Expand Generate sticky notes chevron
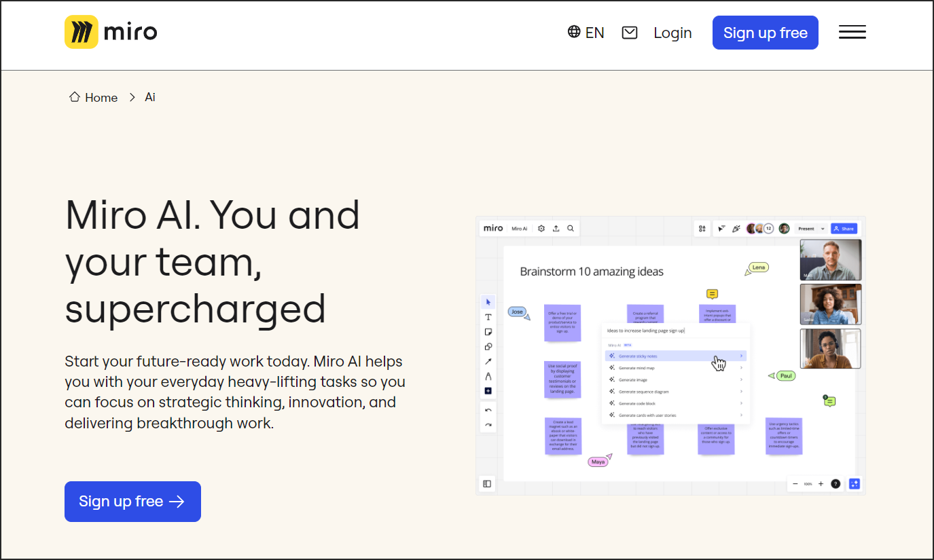 tap(741, 356)
